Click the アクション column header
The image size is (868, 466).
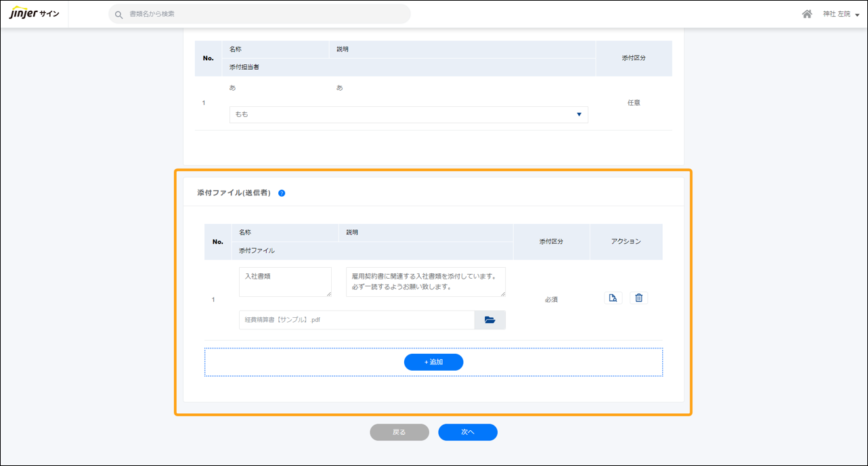coord(626,241)
